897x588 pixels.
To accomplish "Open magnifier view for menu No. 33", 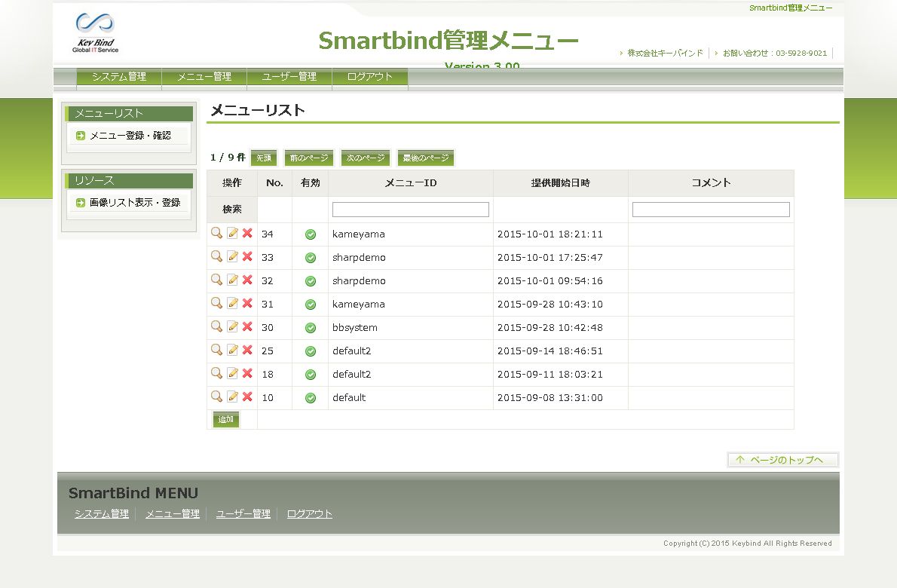I will click(x=216, y=256).
